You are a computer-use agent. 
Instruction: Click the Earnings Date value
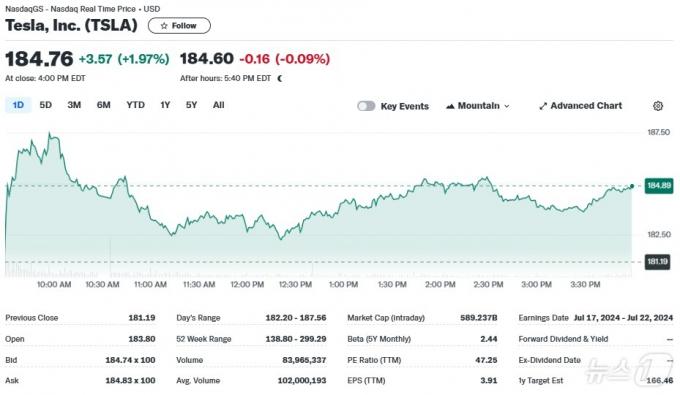click(x=623, y=318)
